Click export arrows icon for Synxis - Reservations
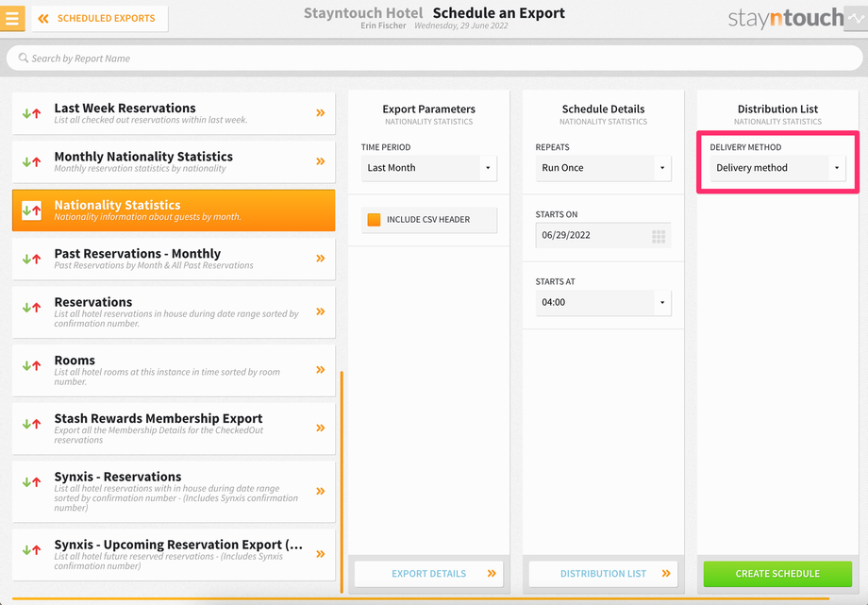Viewport: 868px width, 605px height. coord(31,482)
